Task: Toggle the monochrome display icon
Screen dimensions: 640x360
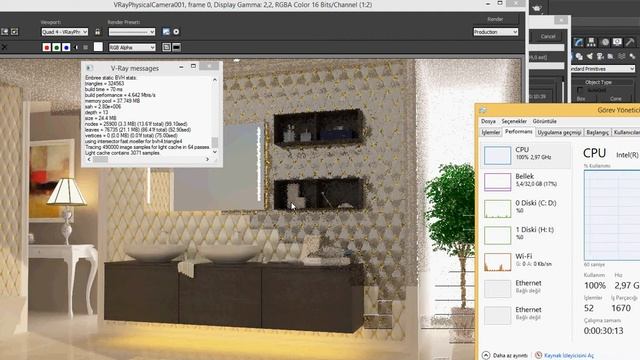Action: point(86,47)
